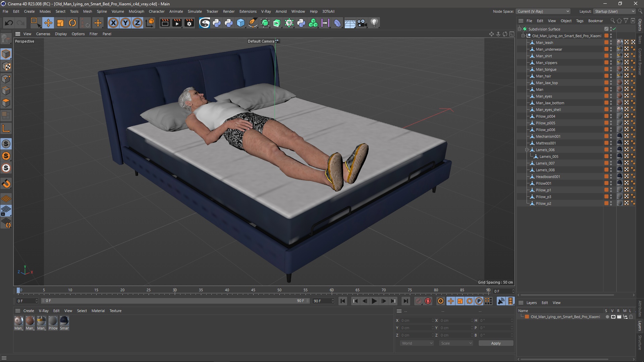Toggle Autokeying red button
The width and height of the screenshot is (644, 362).
[428, 301]
